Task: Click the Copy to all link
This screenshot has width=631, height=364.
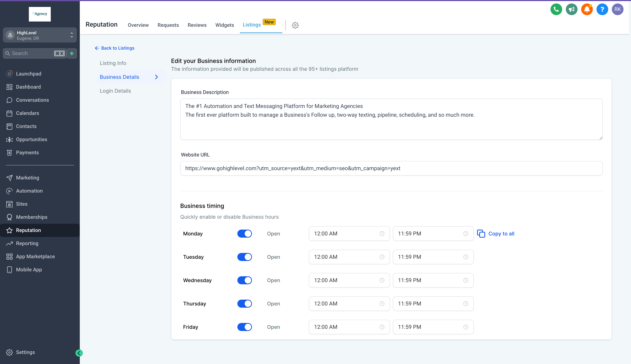Action: coord(501,233)
